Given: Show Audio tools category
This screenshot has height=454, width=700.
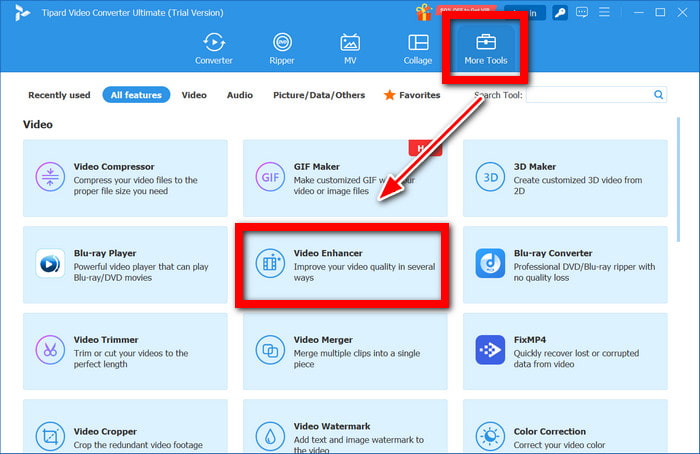Looking at the screenshot, I should [239, 95].
